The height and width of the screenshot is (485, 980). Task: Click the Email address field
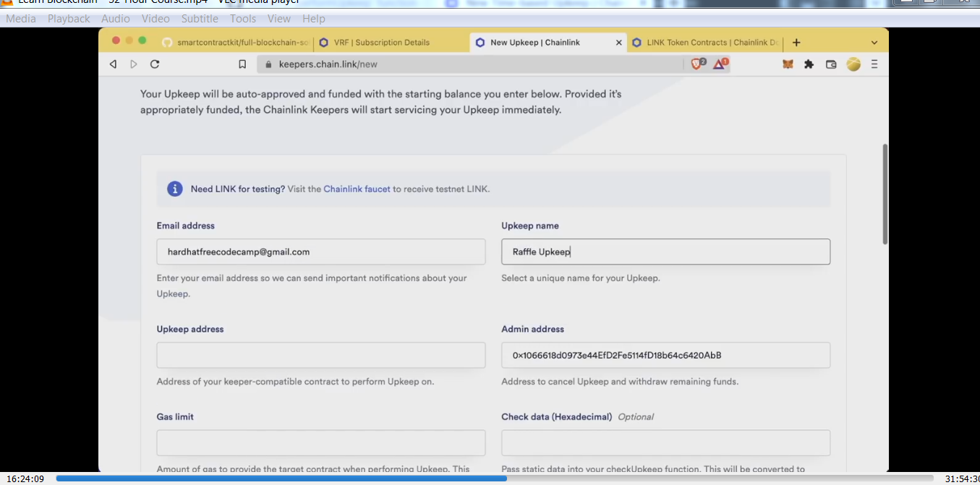[321, 252]
